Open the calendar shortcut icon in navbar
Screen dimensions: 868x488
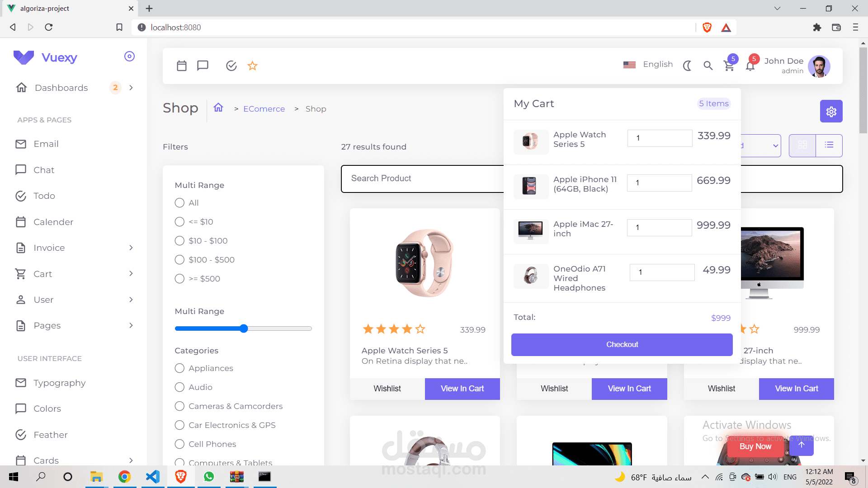pos(182,66)
